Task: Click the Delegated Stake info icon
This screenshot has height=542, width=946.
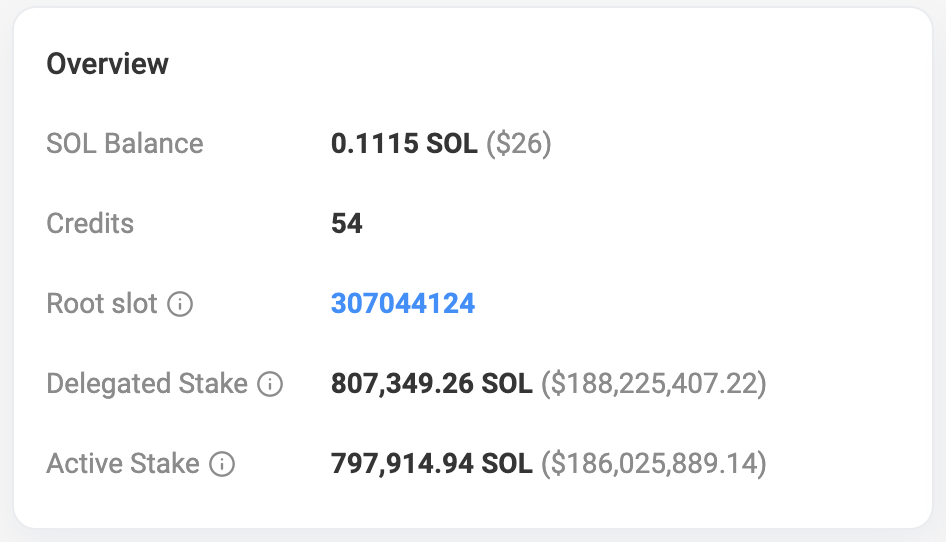Action: click(270, 384)
